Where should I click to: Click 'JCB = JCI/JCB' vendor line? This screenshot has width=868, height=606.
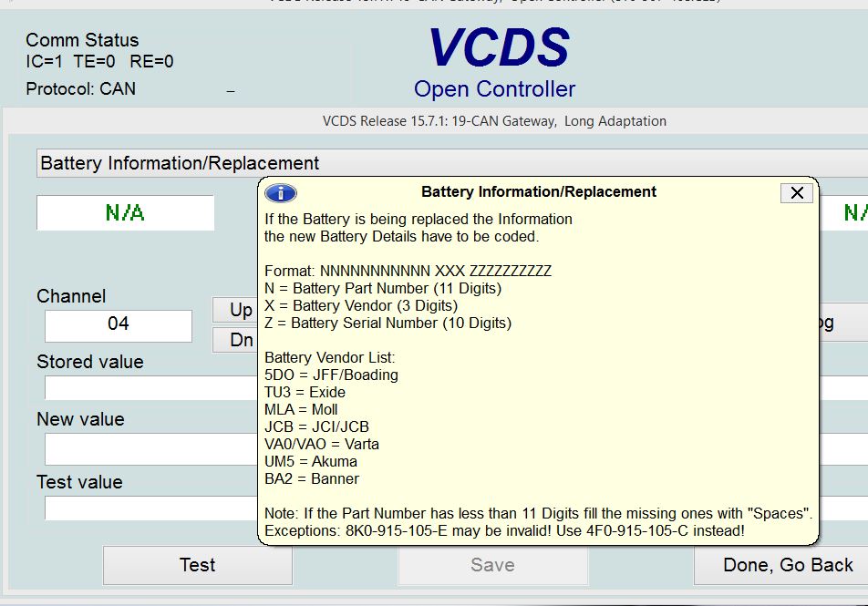coord(316,427)
